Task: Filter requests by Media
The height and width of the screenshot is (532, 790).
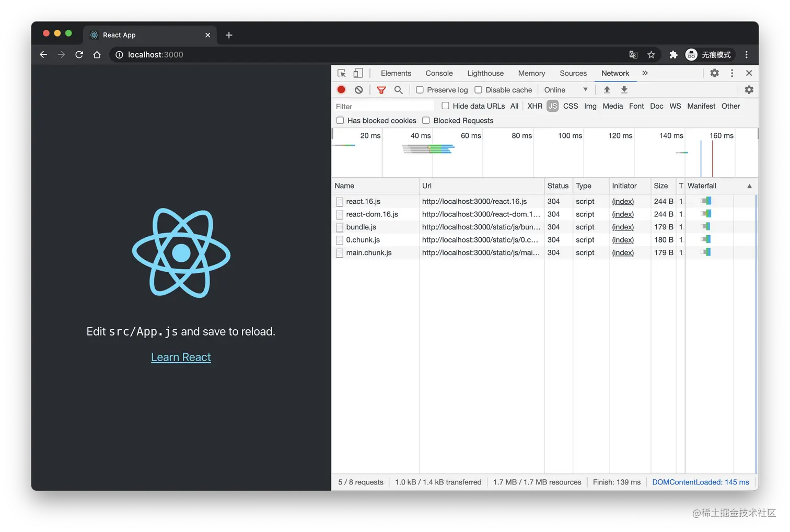Action: pos(612,106)
